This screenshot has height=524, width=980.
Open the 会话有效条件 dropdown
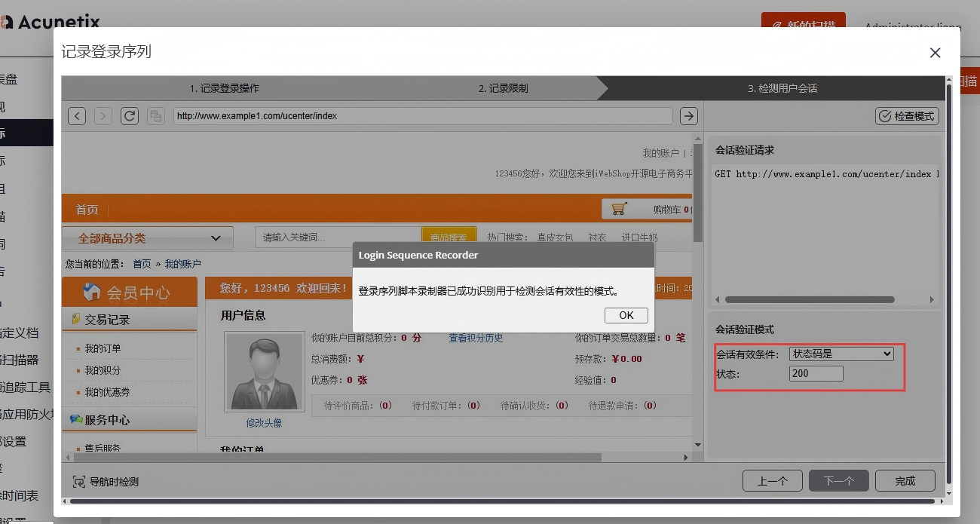click(x=841, y=354)
